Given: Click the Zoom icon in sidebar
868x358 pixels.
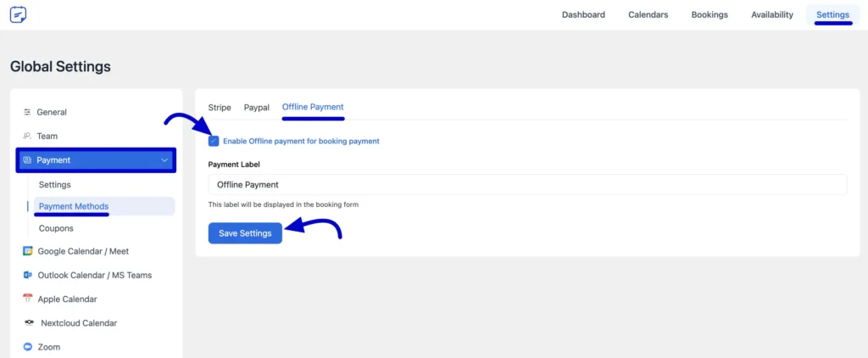Looking at the screenshot, I should tap(28, 347).
